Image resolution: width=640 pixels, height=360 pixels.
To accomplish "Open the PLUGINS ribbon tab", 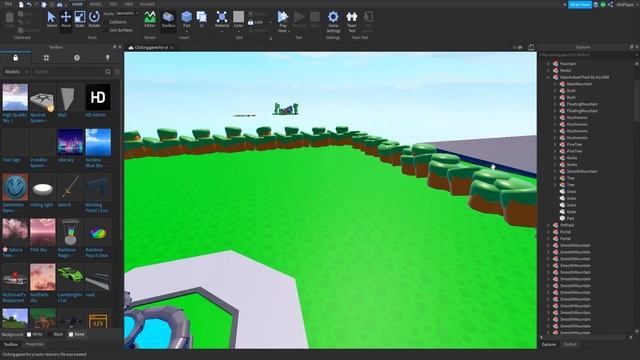I will [147, 4].
